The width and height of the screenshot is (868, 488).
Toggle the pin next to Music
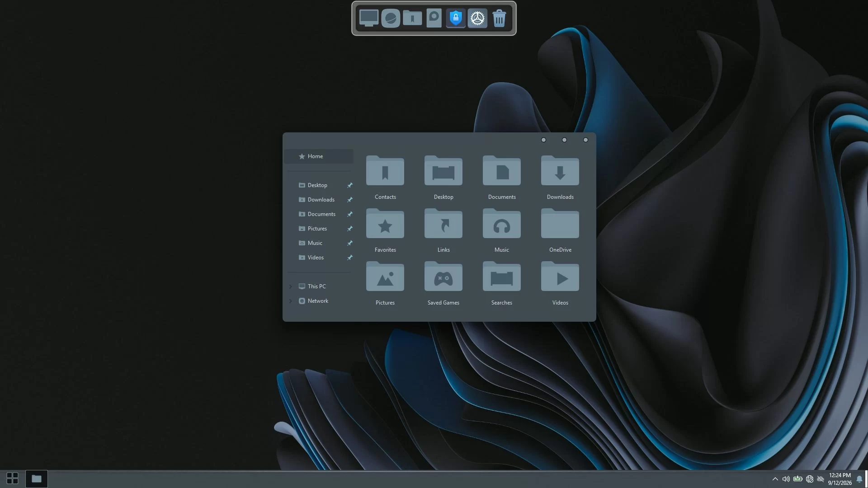(x=349, y=243)
